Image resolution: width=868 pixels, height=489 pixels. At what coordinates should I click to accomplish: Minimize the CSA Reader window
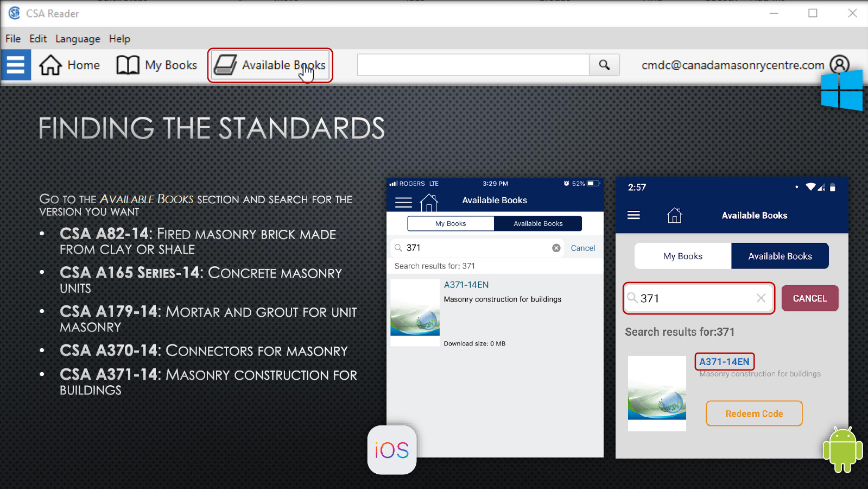(x=774, y=13)
